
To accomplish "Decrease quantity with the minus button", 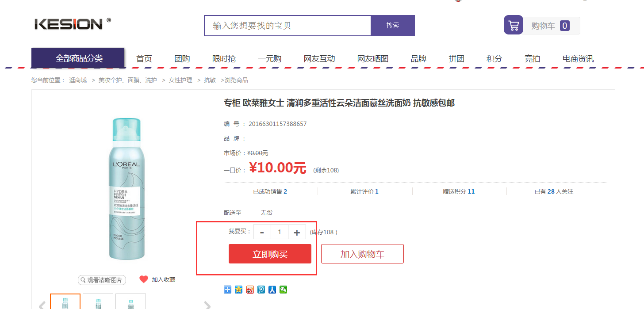I will 262,232.
